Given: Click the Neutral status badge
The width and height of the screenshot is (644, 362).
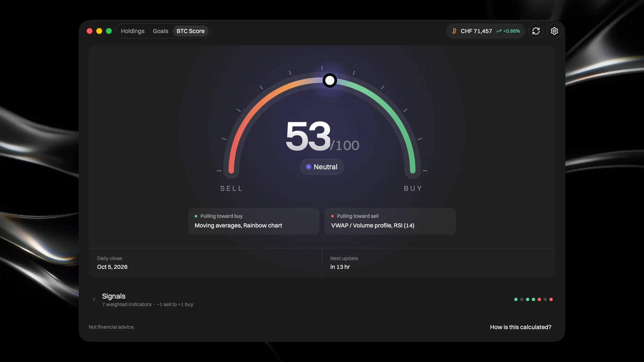Looking at the screenshot, I should (x=322, y=167).
